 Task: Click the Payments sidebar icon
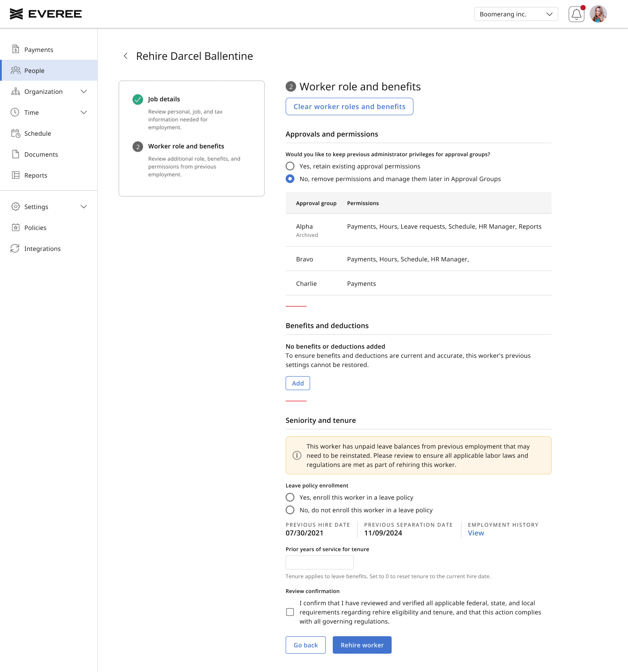(16, 49)
